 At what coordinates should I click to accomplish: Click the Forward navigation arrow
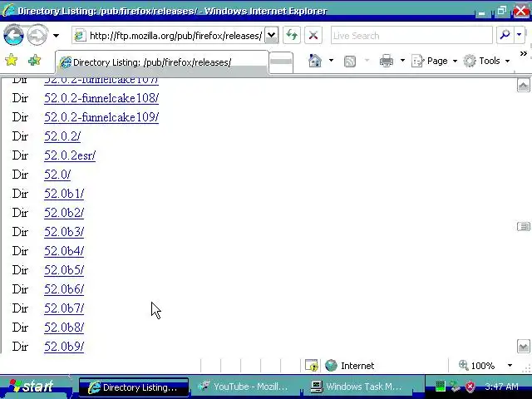[x=37, y=35]
